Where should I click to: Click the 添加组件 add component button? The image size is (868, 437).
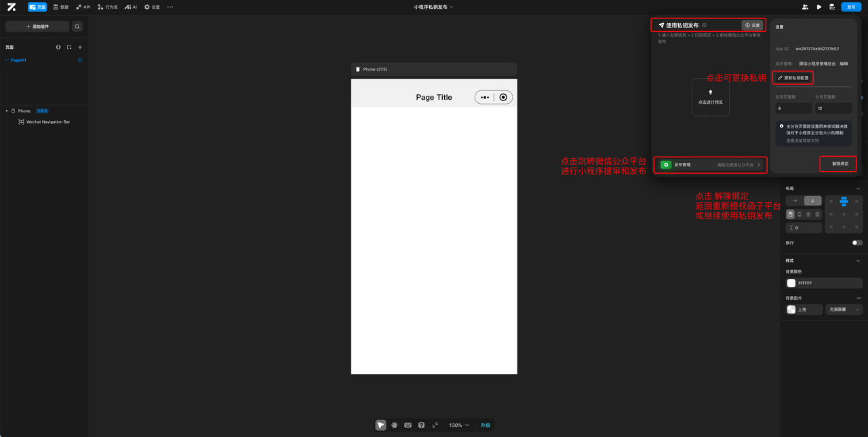37,26
